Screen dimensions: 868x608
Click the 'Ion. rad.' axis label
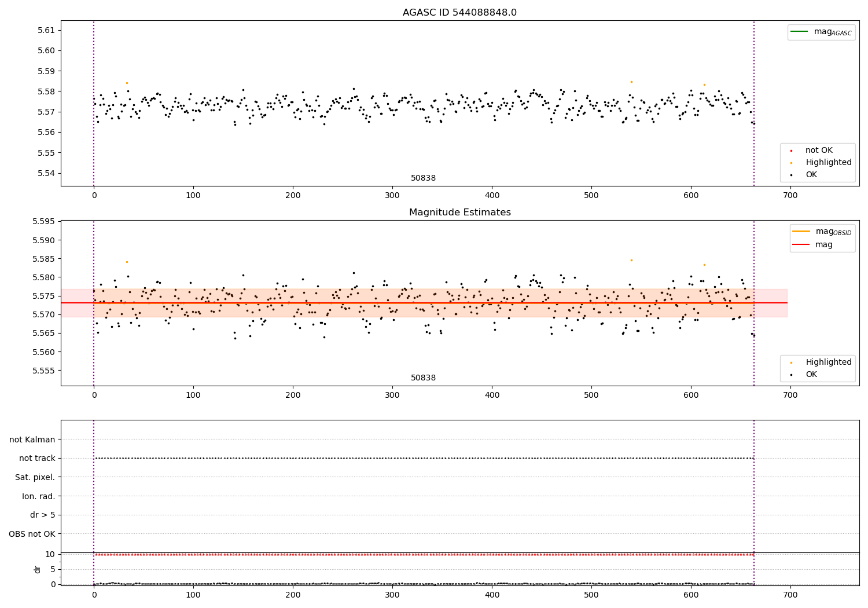pyautogui.click(x=39, y=496)
